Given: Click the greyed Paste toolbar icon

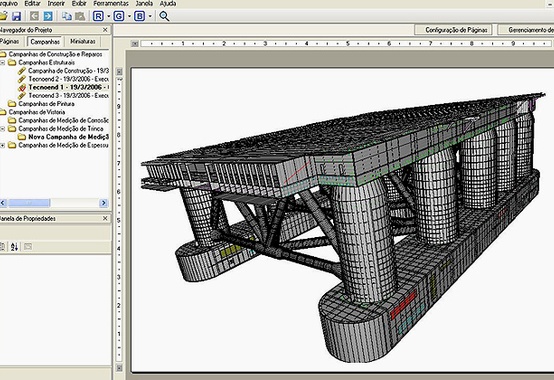Looking at the screenshot, I should point(80,16).
